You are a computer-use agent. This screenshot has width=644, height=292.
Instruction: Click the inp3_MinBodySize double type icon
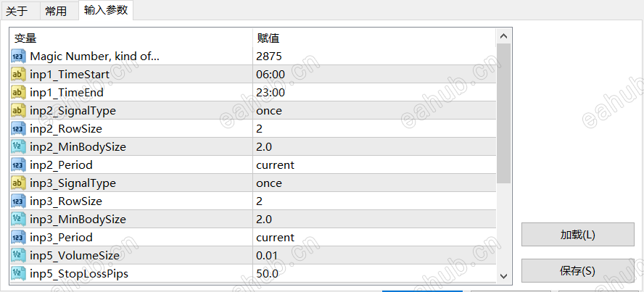coord(18,220)
